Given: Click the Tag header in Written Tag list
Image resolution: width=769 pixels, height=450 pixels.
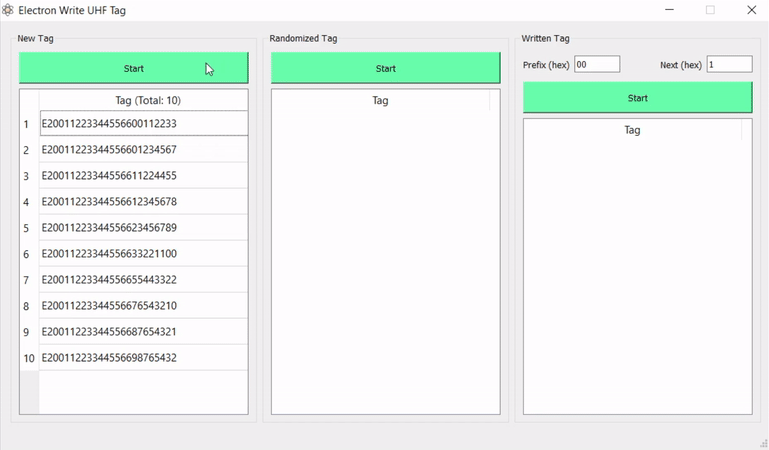Looking at the screenshot, I should (x=632, y=130).
